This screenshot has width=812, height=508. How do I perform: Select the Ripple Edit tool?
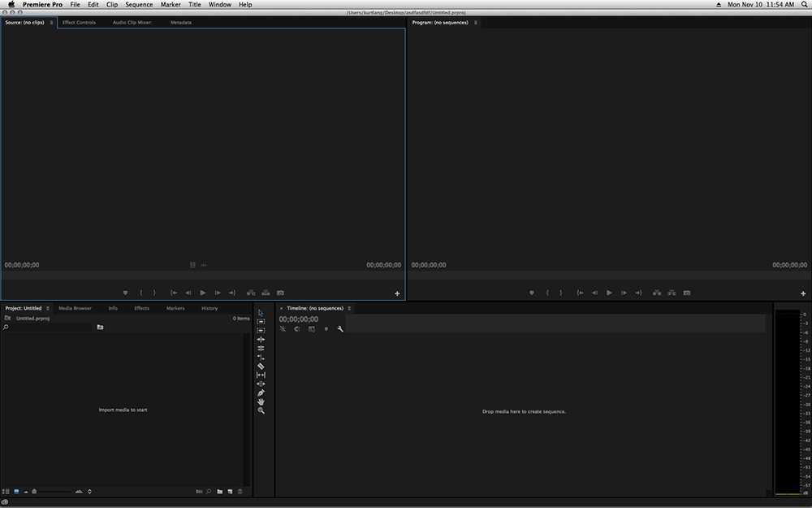tap(261, 340)
